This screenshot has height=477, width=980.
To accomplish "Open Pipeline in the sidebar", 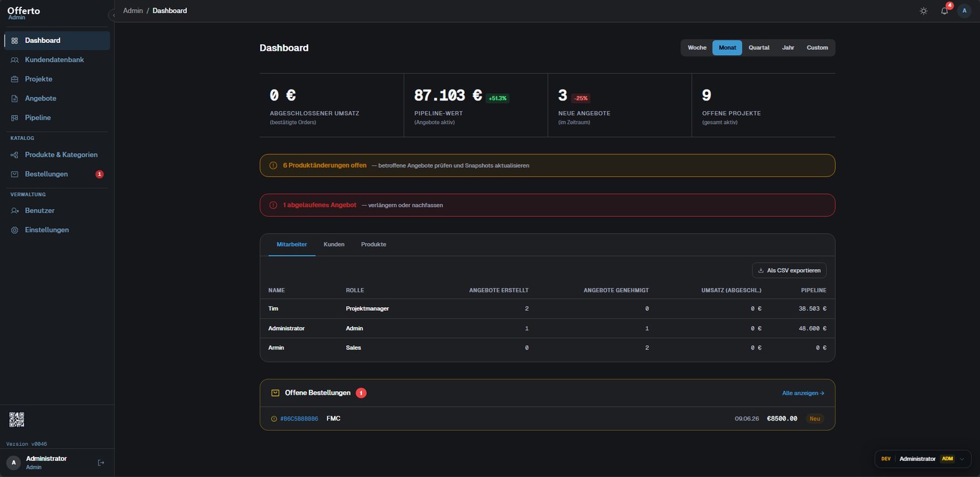I will pyautogui.click(x=57, y=118).
